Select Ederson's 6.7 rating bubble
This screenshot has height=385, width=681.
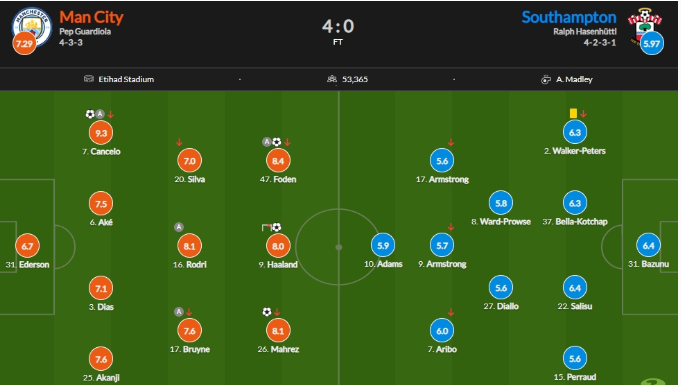click(27, 246)
